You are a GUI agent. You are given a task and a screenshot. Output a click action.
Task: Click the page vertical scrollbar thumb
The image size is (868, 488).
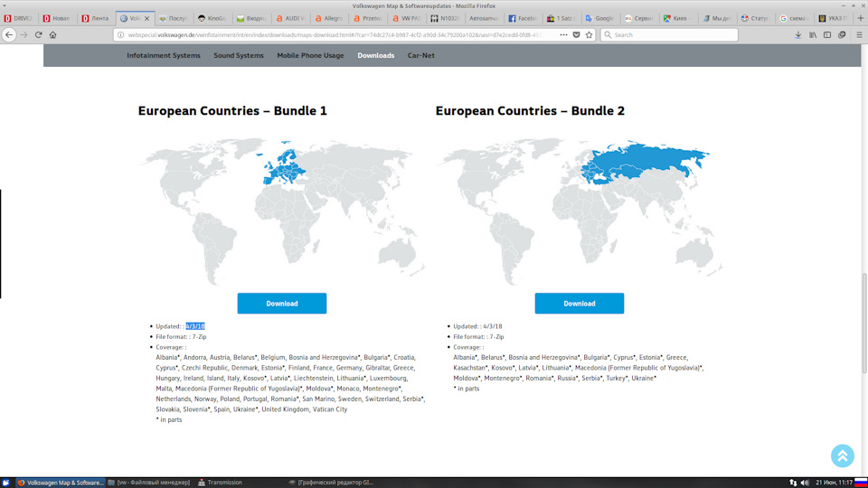click(864, 323)
